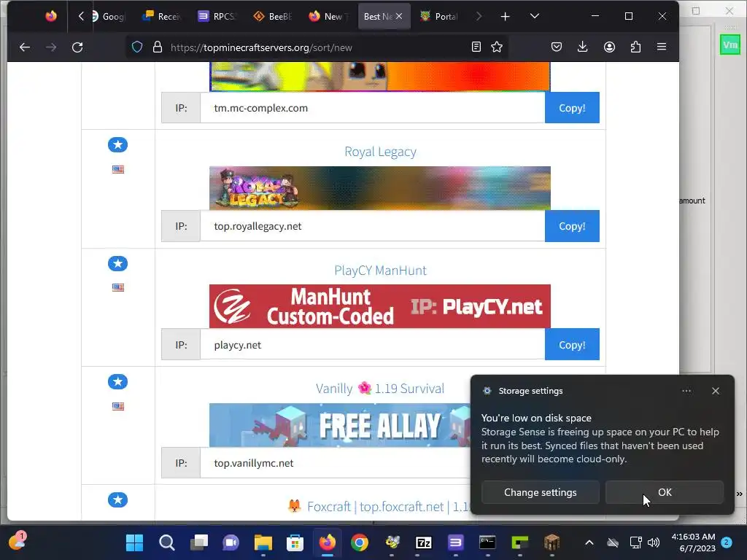The image size is (747, 560).
Task: Open the extensions puzzle icon
Action: tap(635, 47)
